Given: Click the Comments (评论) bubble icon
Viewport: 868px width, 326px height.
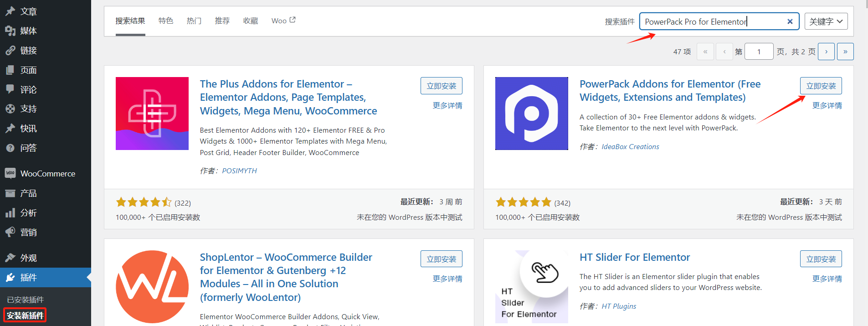Looking at the screenshot, I should (10, 89).
